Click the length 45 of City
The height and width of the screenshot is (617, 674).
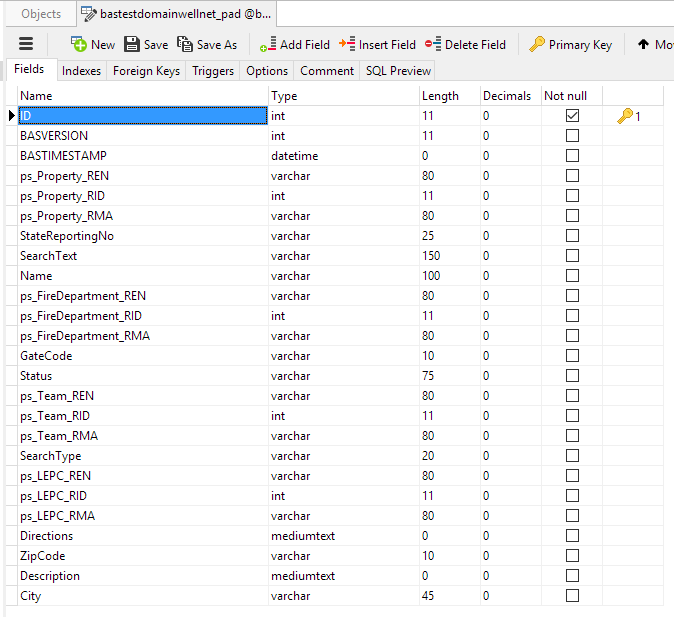pyautogui.click(x=428, y=596)
